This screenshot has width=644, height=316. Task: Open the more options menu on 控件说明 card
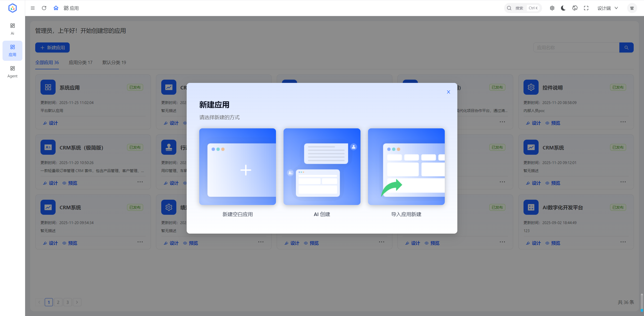[x=623, y=122]
